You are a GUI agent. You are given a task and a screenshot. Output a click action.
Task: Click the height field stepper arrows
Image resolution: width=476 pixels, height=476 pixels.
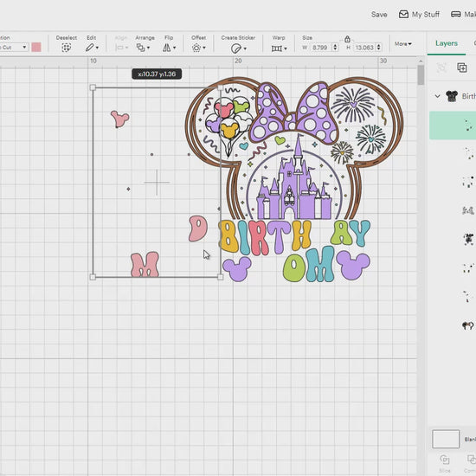(x=378, y=48)
